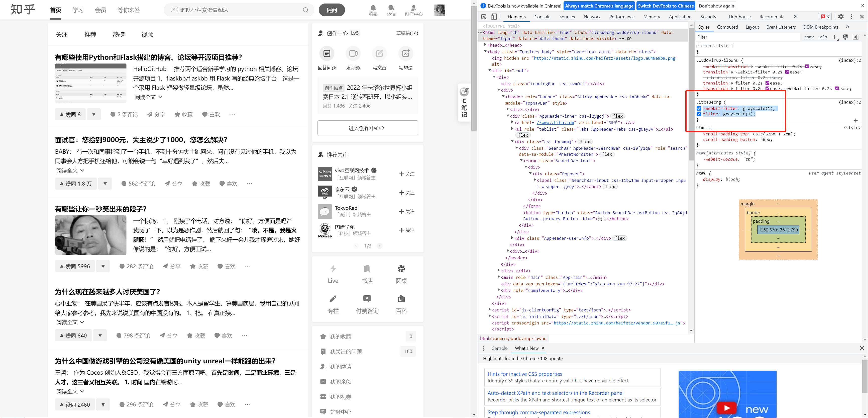
Task: Close the What's New drawer tab
Action: pyautogui.click(x=543, y=348)
